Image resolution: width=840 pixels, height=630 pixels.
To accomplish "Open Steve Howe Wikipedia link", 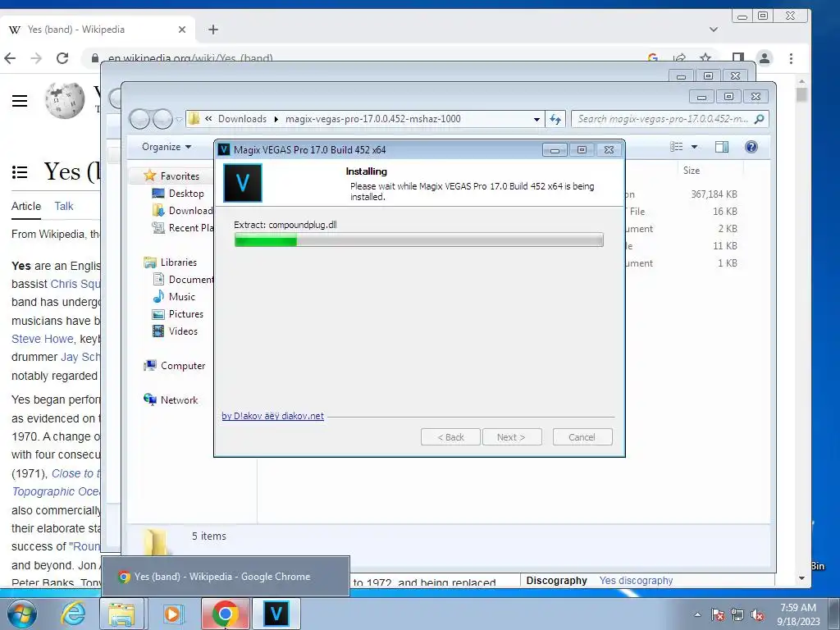I will pos(43,339).
